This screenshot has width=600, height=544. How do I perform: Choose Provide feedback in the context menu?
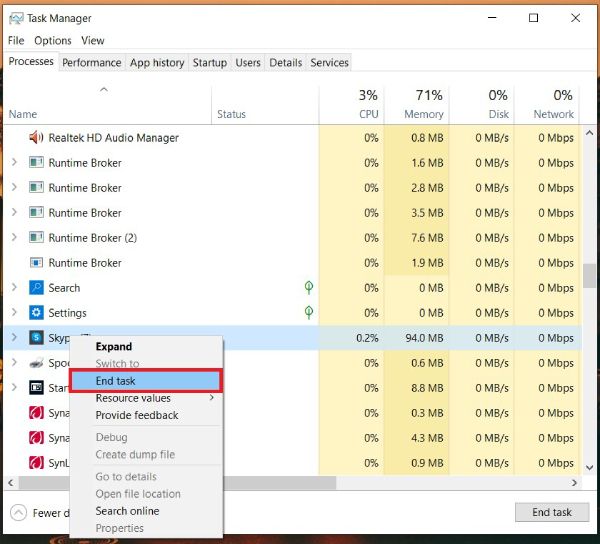pyautogui.click(x=147, y=415)
